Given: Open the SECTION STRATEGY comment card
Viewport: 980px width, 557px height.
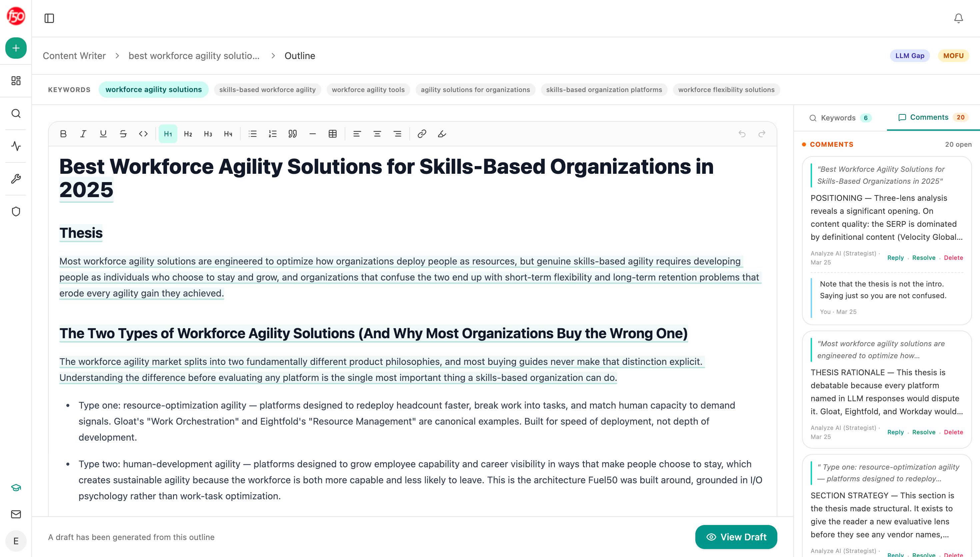Looking at the screenshot, I should pyautogui.click(x=887, y=505).
